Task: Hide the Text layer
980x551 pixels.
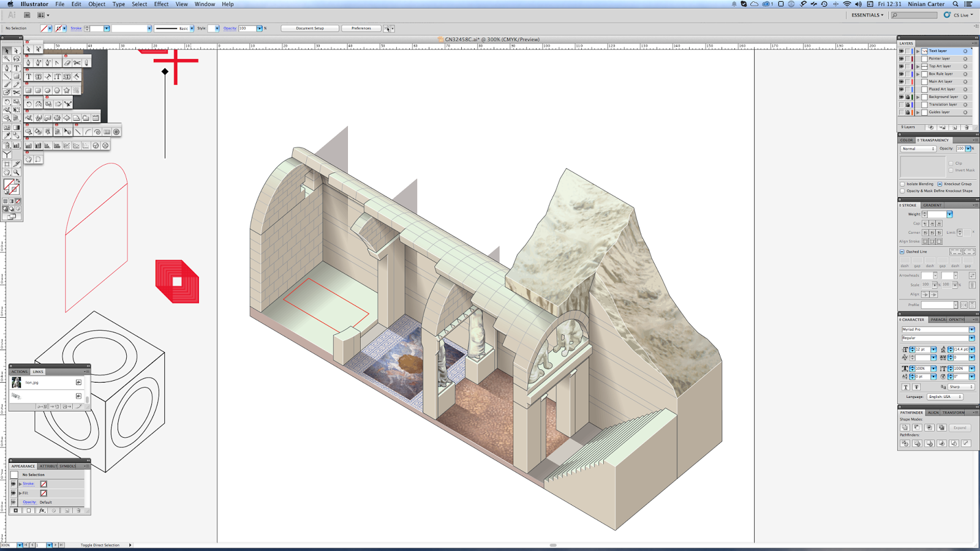Action: pos(901,51)
